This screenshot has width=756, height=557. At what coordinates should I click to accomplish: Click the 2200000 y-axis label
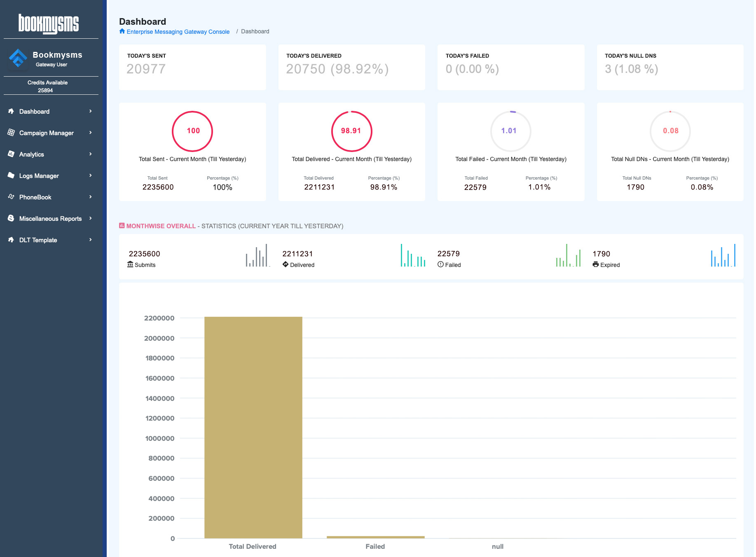click(x=159, y=318)
